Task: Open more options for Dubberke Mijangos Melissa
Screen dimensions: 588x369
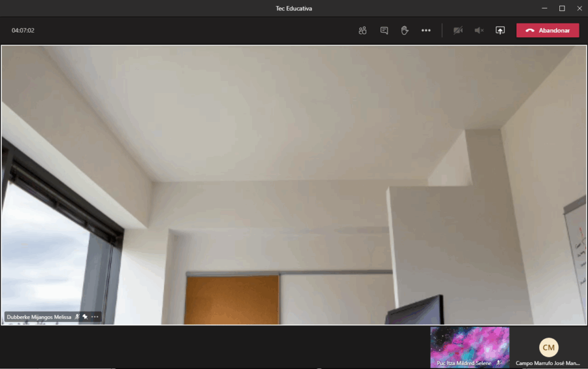Action: (x=95, y=317)
